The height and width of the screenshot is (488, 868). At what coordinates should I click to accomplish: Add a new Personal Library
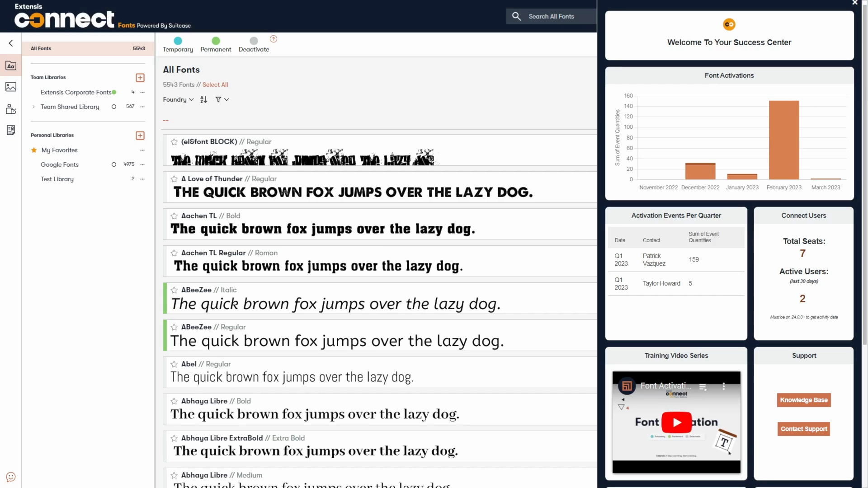(x=140, y=136)
